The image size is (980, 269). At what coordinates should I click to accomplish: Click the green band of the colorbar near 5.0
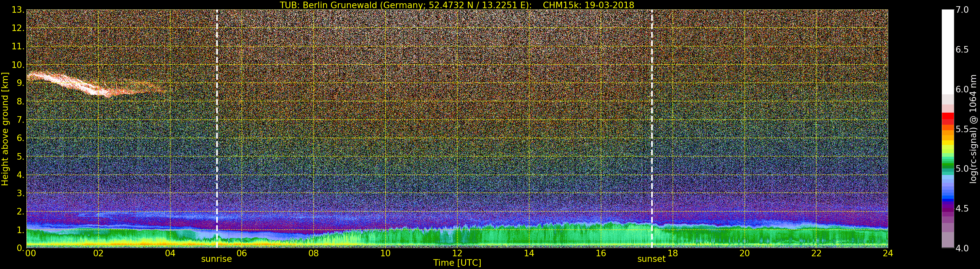coord(948,166)
